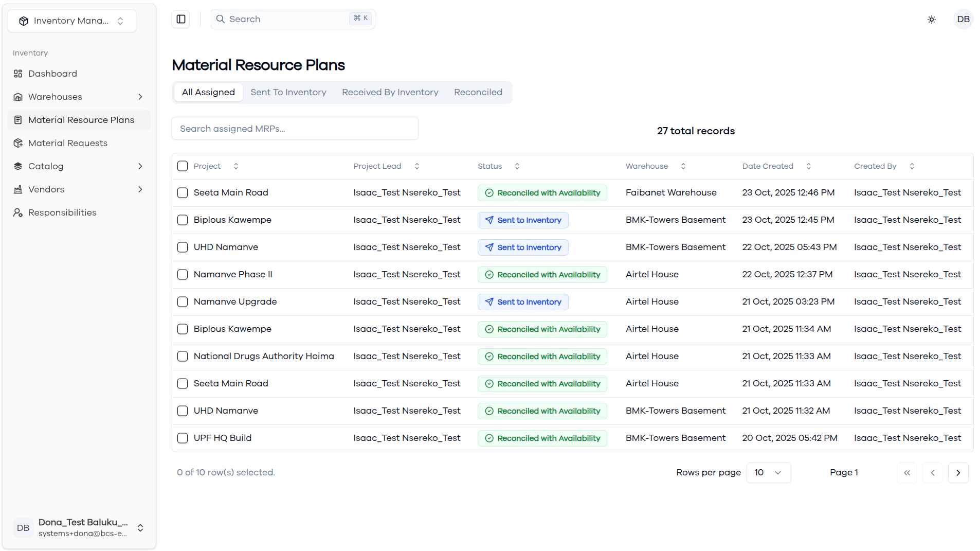
Task: Click the Dashboard grid icon in sidebar
Action: (18, 74)
